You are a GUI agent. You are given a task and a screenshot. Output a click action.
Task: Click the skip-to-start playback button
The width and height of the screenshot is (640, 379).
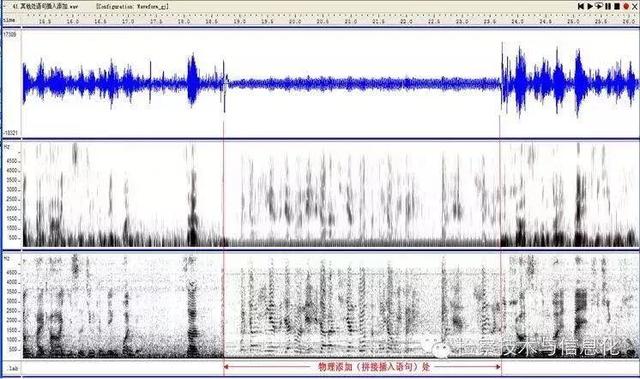(x=581, y=6)
